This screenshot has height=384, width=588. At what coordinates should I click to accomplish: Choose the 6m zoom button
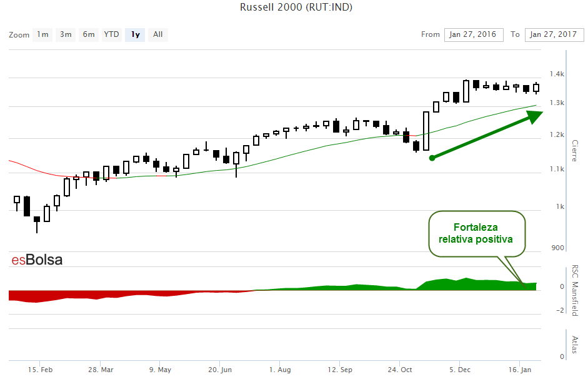pos(89,34)
